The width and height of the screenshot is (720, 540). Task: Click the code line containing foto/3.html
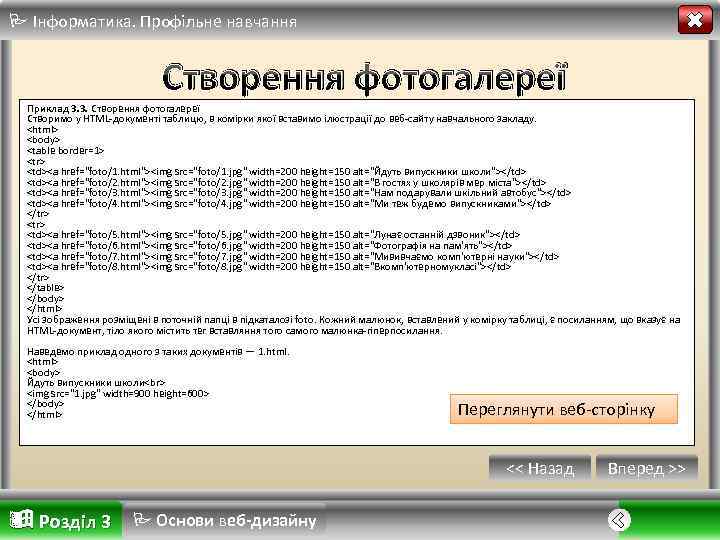[x=299, y=193]
